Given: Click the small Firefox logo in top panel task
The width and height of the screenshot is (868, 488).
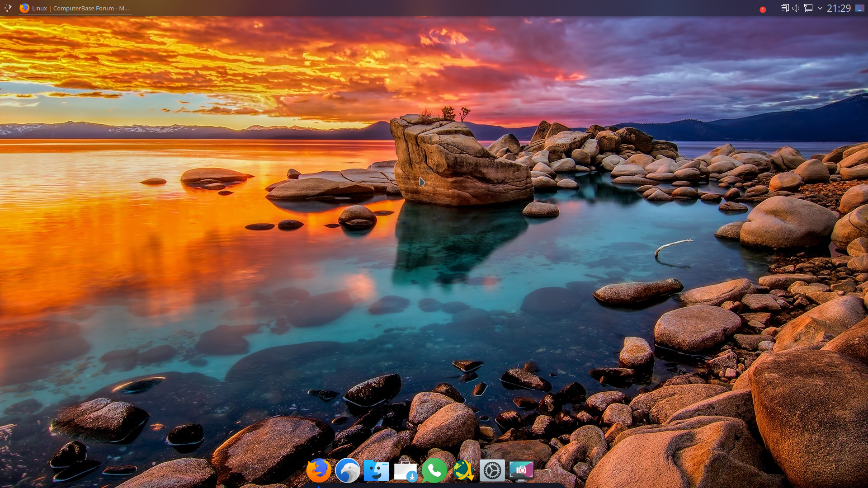Looking at the screenshot, I should pyautogui.click(x=24, y=8).
